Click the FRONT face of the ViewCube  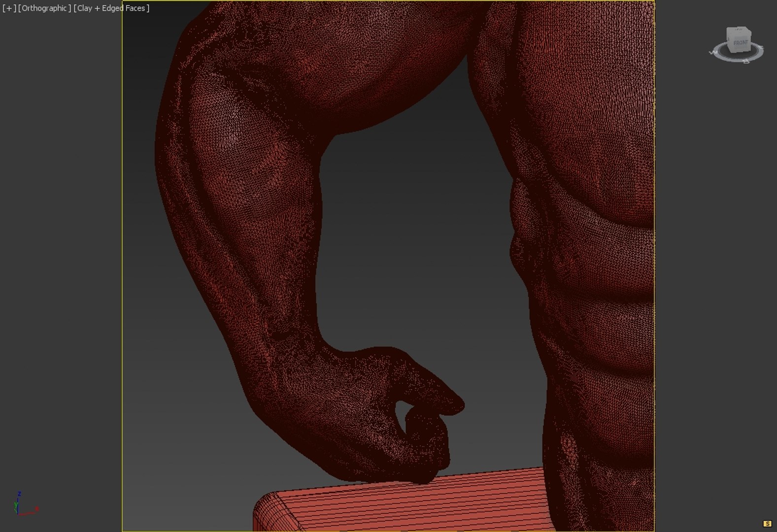(740, 43)
